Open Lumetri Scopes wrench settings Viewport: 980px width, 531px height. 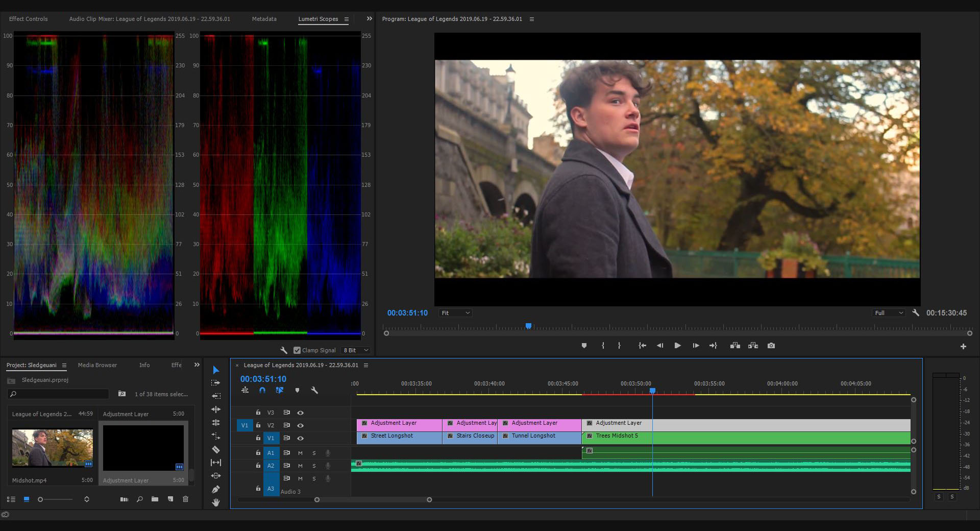(284, 350)
